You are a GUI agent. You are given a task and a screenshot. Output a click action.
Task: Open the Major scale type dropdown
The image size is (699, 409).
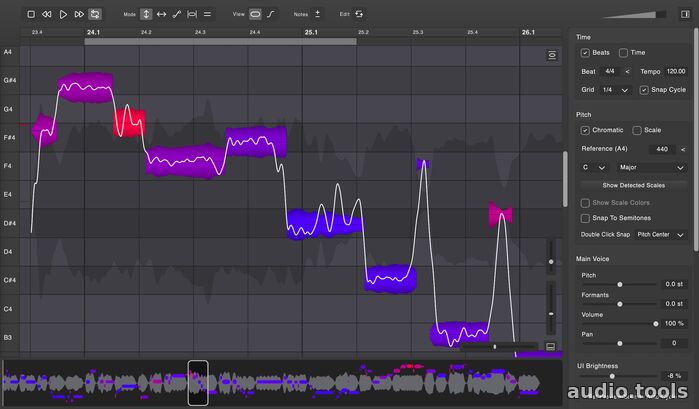point(652,167)
